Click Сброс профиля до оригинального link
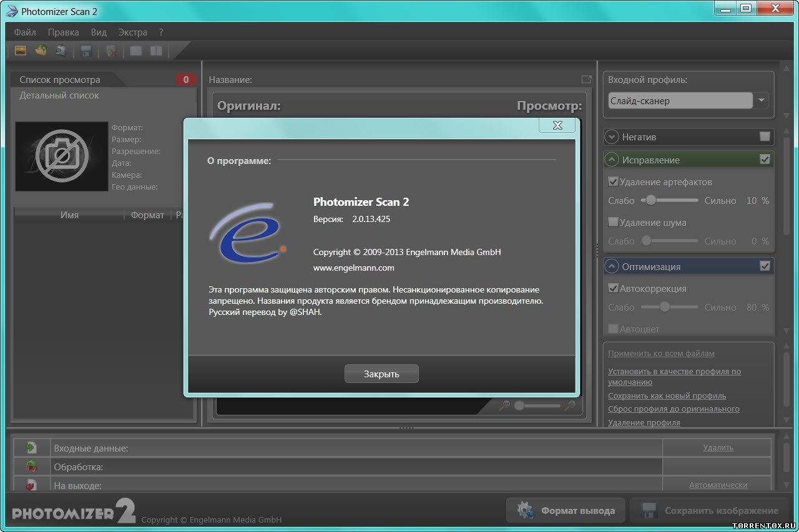 click(674, 409)
